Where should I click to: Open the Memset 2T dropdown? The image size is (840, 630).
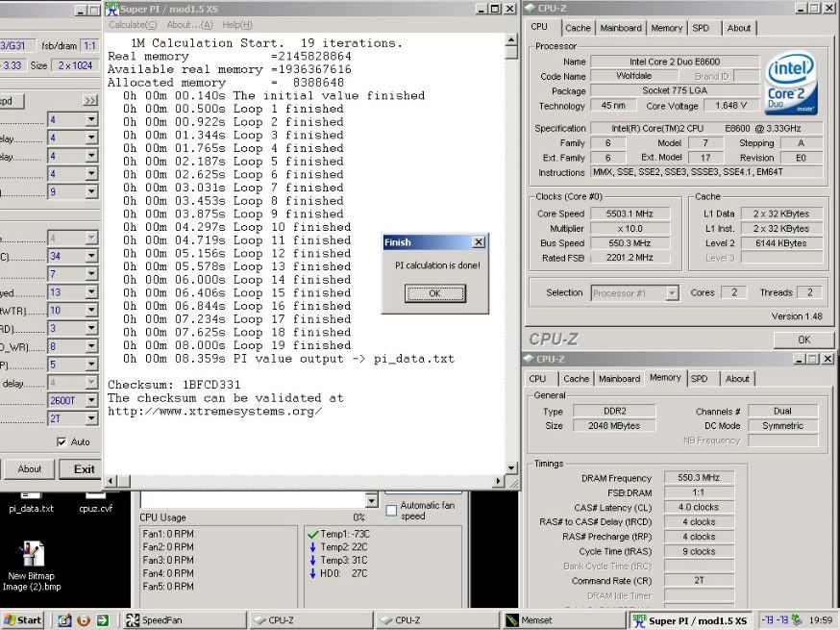tap(91, 418)
